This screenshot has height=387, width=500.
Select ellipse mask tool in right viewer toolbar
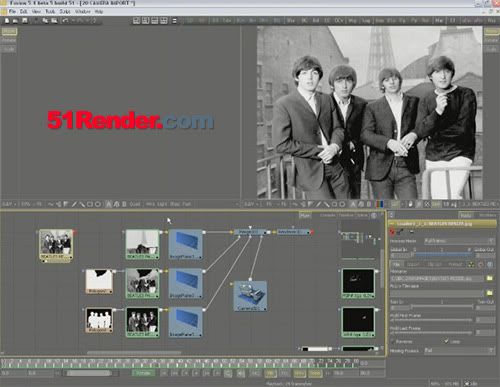pos(342,204)
